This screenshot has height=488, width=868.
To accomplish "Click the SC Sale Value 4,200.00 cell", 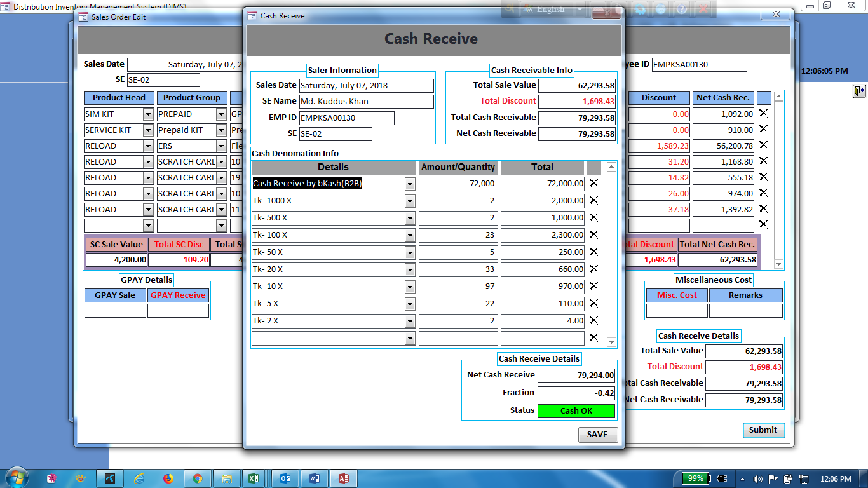I will (x=116, y=260).
